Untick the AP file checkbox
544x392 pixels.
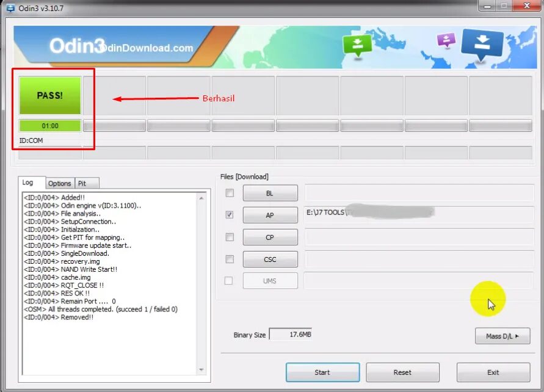click(230, 215)
